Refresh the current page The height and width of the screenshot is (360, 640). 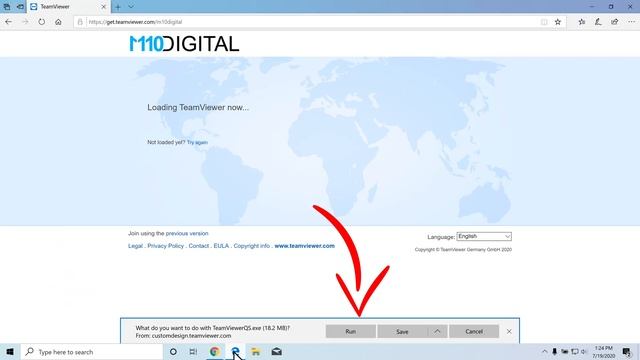pyautogui.click(x=42, y=22)
